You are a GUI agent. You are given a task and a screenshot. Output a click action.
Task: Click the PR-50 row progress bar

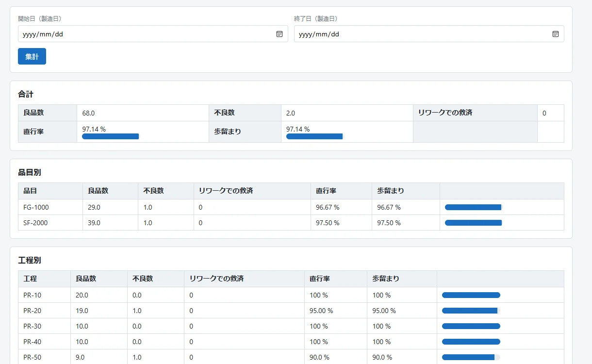pos(471,357)
